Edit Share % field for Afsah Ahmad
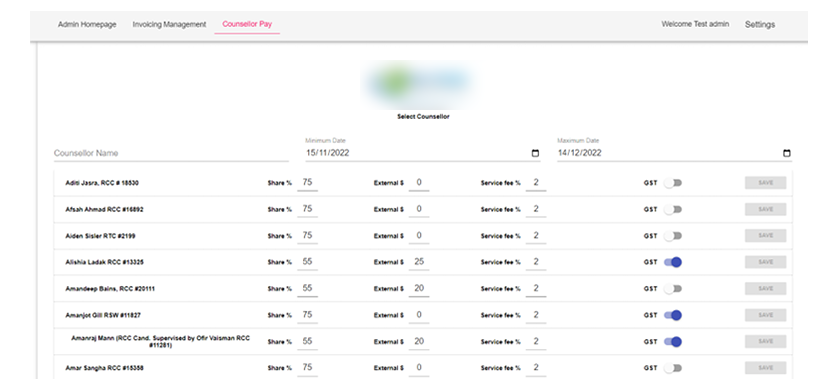The image size is (834, 390). (x=307, y=209)
